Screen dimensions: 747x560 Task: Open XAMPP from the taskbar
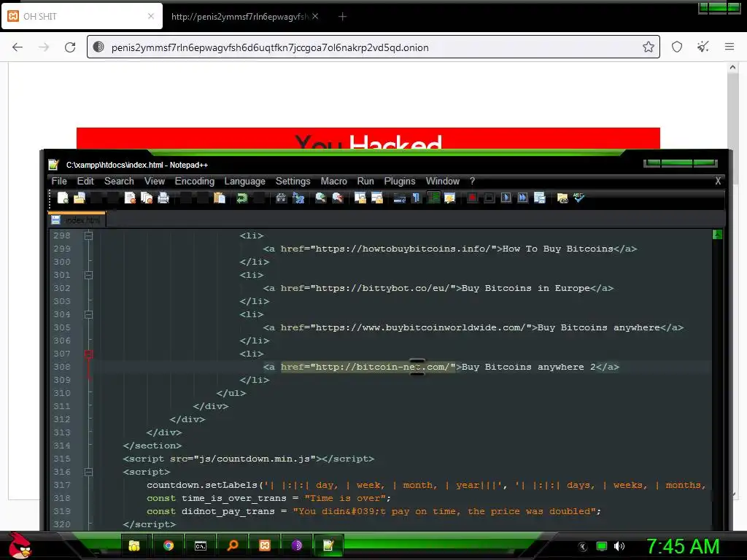tap(264, 545)
